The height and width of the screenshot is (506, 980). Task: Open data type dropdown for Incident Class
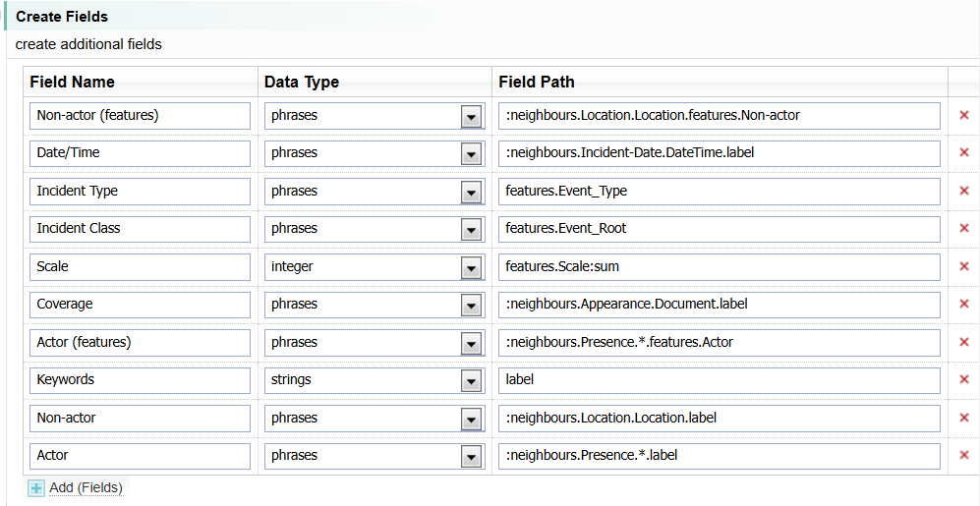[x=472, y=229]
